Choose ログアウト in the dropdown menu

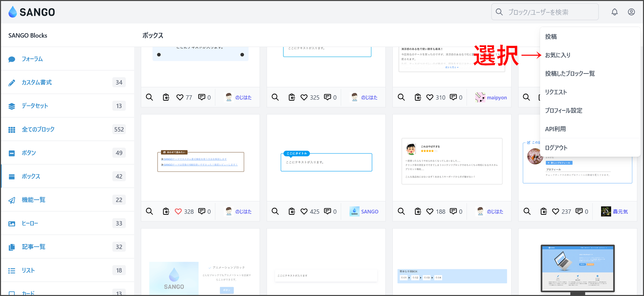(556, 148)
